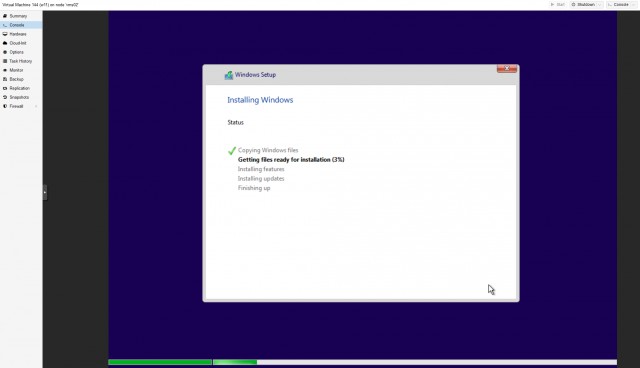Viewport: 640px width, 368px height.
Task: Go to the Cloud-Init section
Action: click(20, 43)
